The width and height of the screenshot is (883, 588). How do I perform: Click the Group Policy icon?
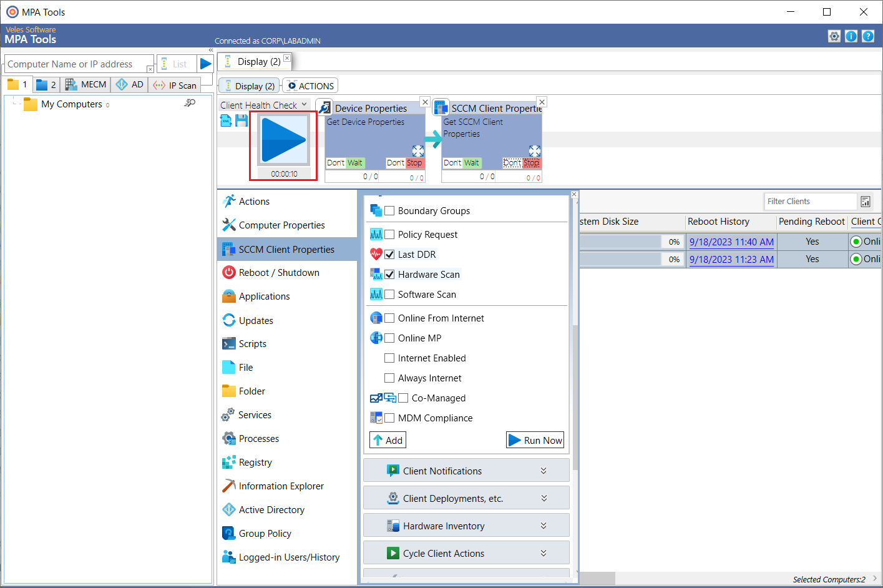229,533
